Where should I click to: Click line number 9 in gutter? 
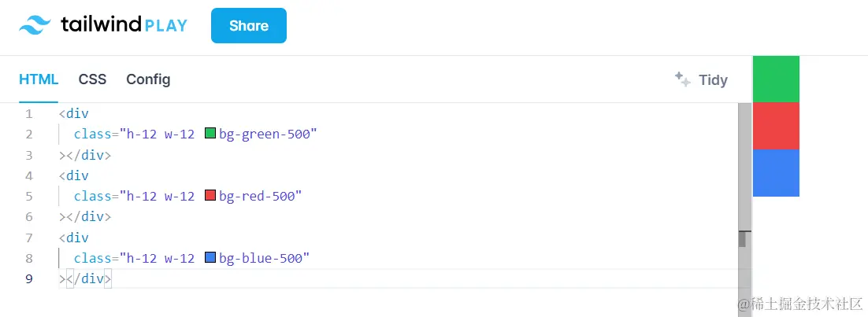29,278
